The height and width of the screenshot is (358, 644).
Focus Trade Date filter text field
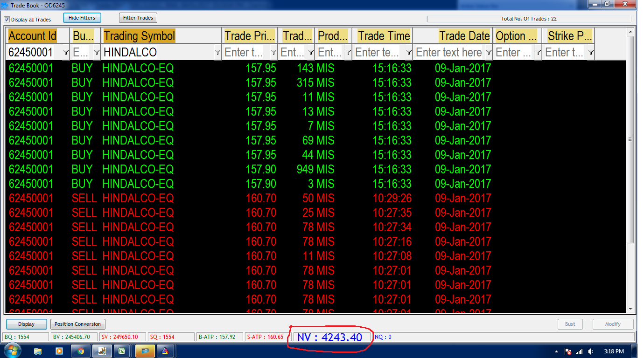coord(449,52)
